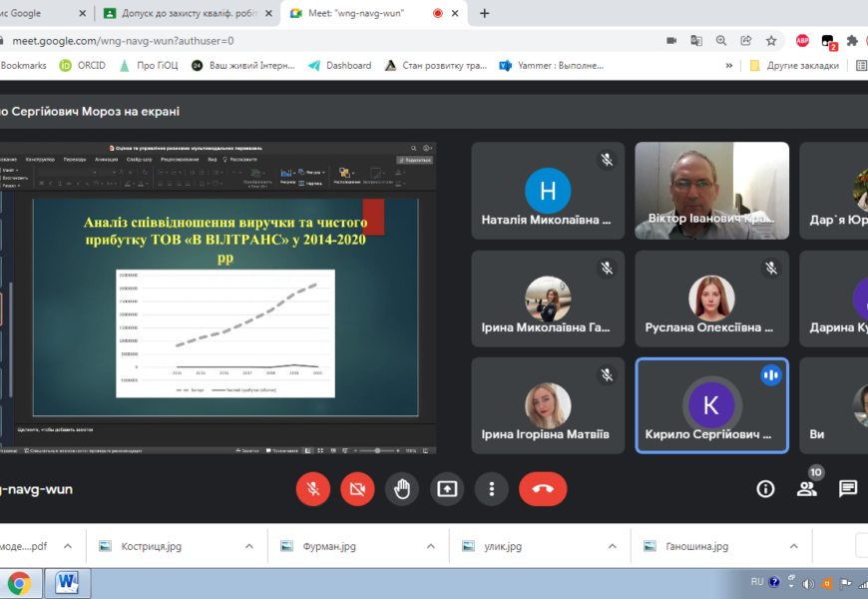868x599 pixels.
Task: Unmute the microphone in Meet
Action: pyautogui.click(x=313, y=488)
